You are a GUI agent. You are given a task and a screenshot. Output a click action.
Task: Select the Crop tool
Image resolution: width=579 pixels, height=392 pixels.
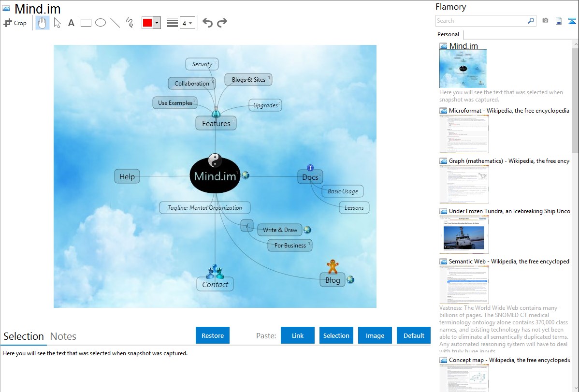15,23
